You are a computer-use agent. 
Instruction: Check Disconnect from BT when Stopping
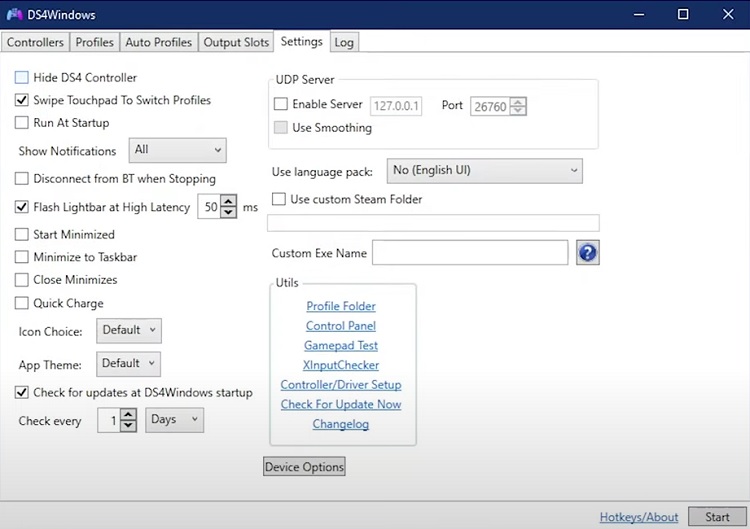coord(22,178)
